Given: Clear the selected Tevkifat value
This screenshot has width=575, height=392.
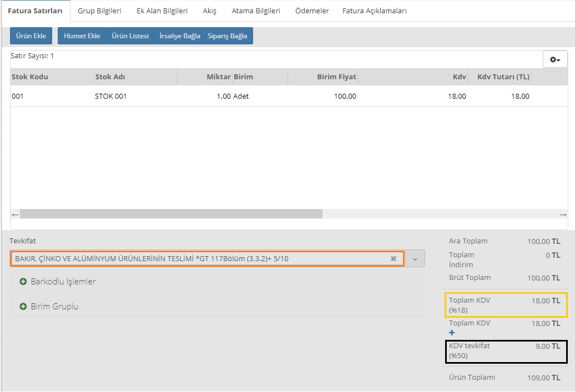Looking at the screenshot, I should [394, 258].
